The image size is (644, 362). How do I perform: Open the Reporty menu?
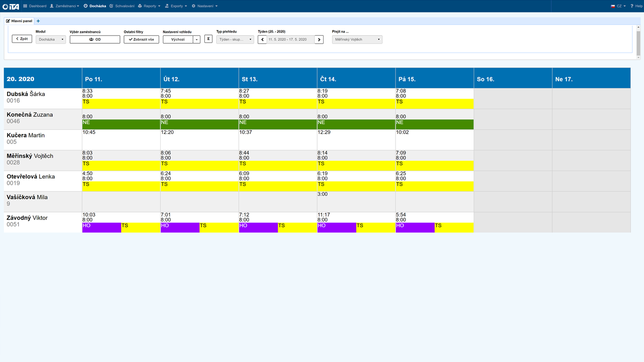(149, 6)
